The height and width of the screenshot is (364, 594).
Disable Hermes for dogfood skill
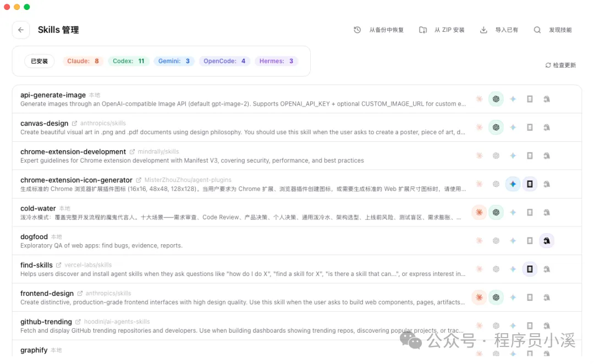pos(547,241)
